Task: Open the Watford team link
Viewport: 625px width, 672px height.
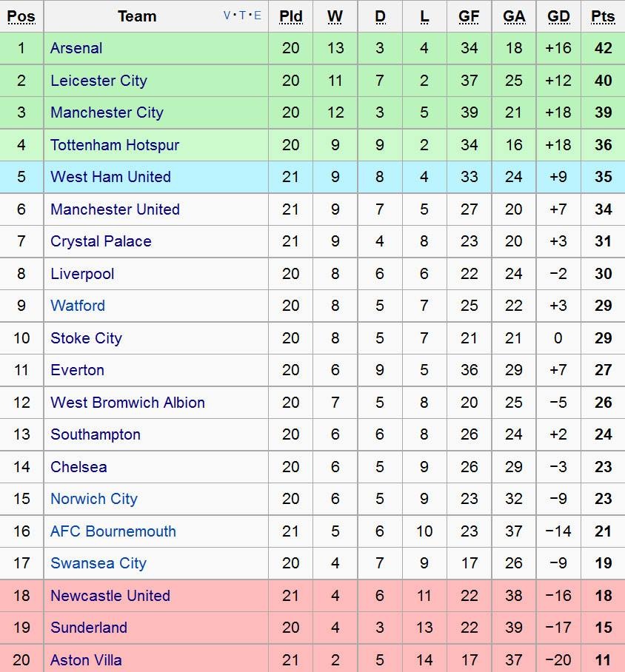Action: (78, 306)
